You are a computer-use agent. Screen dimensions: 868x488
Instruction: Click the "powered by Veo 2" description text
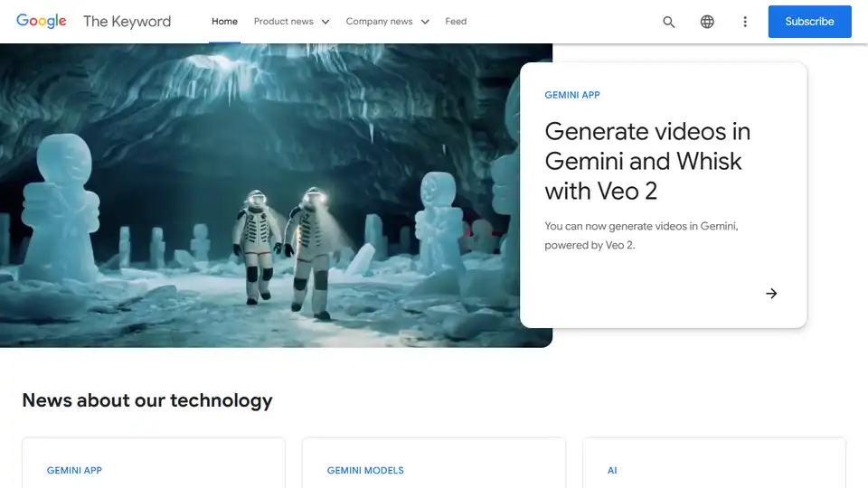point(590,245)
